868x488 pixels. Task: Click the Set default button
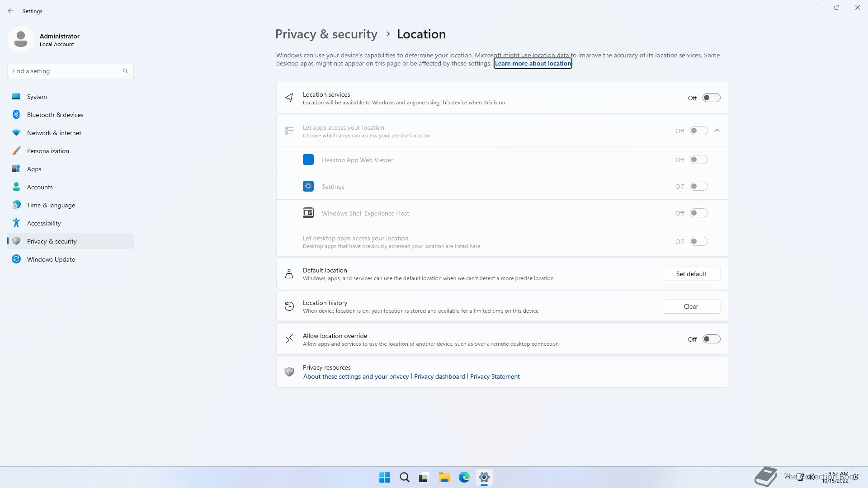coord(691,274)
